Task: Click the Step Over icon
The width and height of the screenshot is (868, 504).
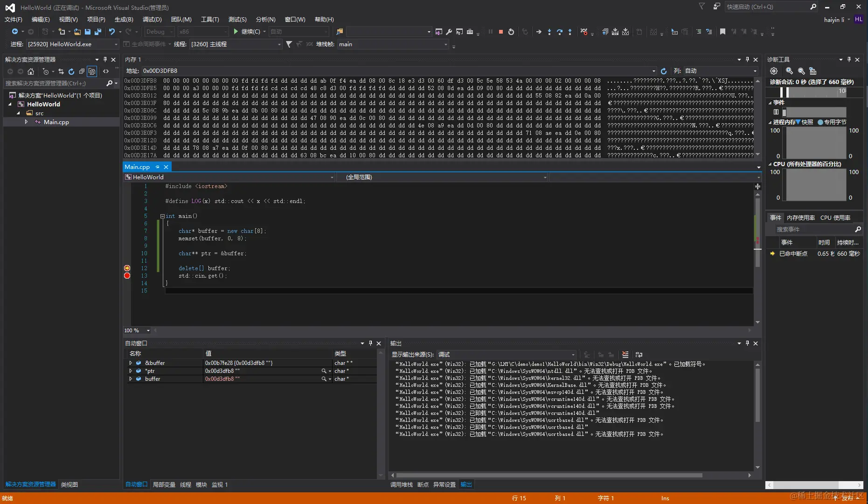Action: click(559, 32)
